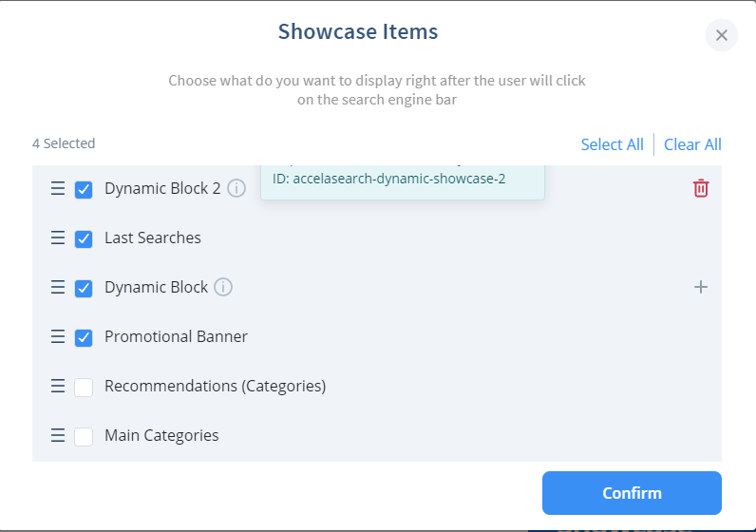This screenshot has height=532, width=756.
Task: Close the Showcase Items dialog
Action: tap(721, 35)
